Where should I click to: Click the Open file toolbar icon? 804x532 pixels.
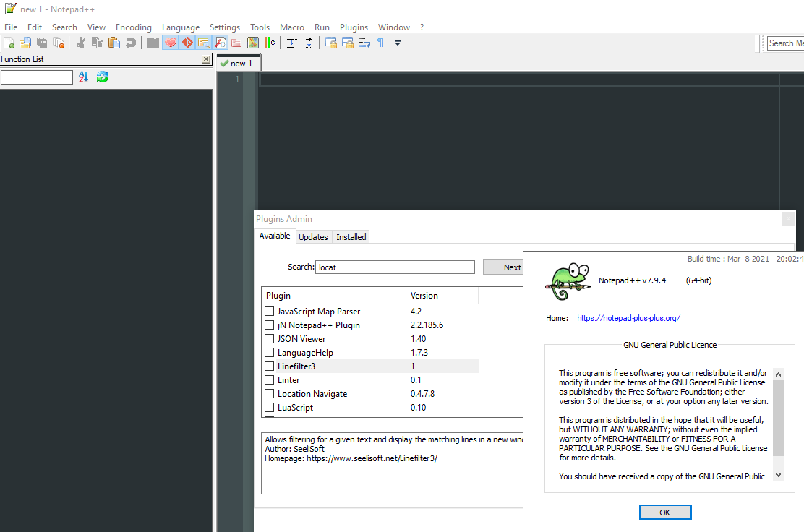(25, 43)
